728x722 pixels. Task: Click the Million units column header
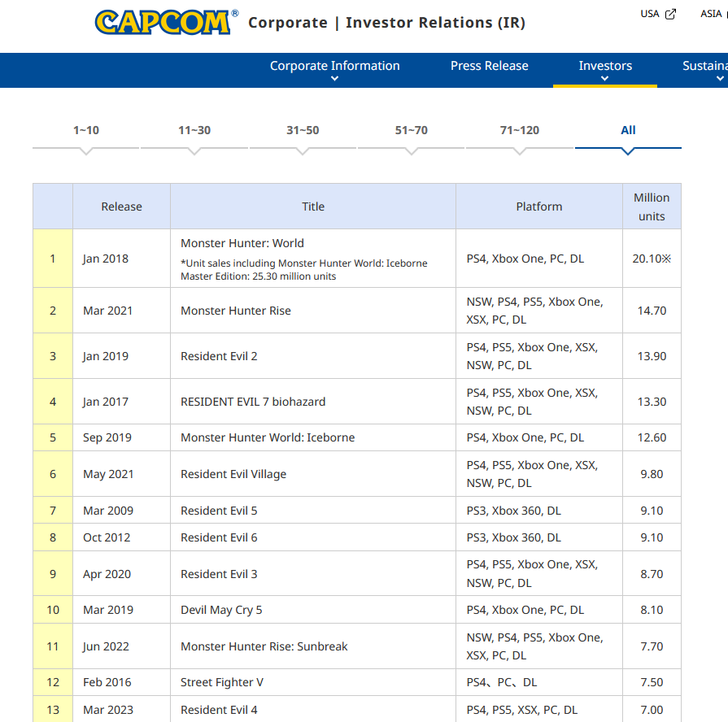(652, 207)
